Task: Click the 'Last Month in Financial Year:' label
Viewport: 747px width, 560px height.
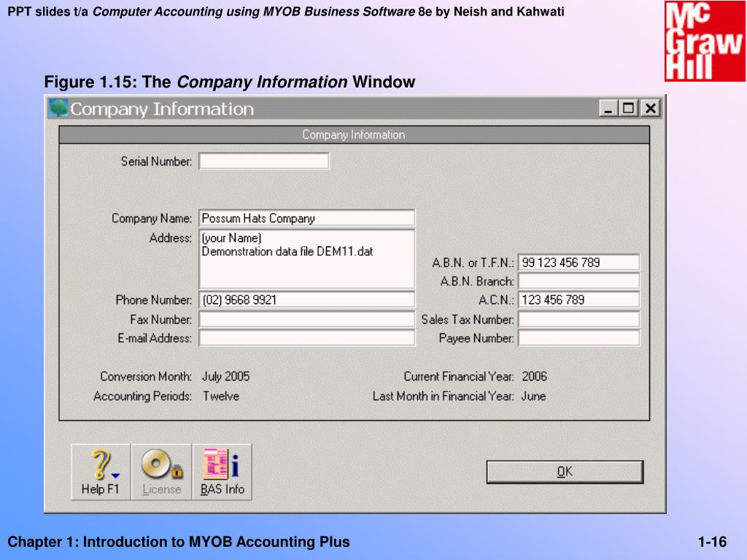Action: 443,396
